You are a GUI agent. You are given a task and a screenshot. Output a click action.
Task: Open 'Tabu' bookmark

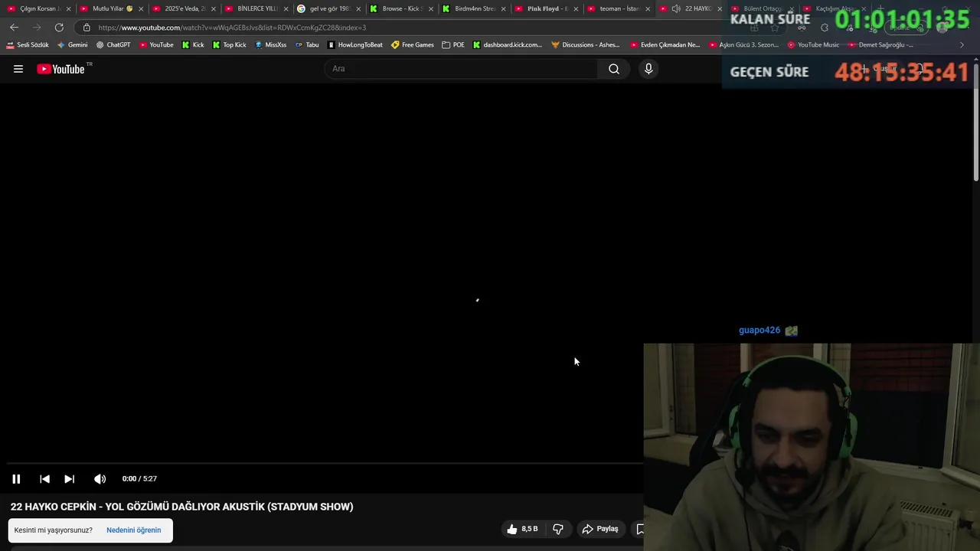point(307,45)
